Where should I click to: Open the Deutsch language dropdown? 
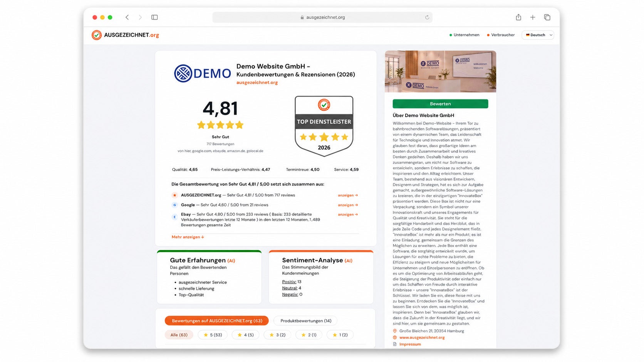point(538,35)
